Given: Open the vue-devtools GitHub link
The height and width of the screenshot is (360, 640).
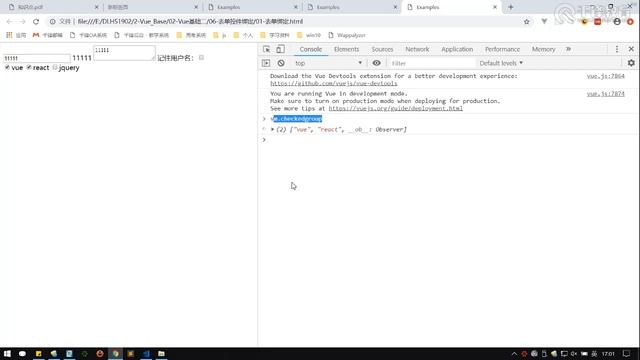Looking at the screenshot, I should tap(333, 83).
